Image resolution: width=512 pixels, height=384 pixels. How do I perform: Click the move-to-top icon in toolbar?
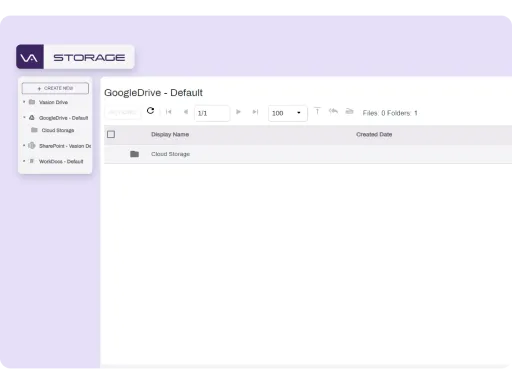pyautogui.click(x=317, y=111)
